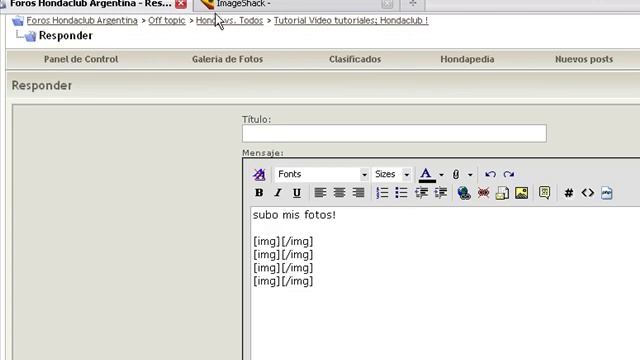
Task: Go to Foros Hondaclub Argentina breadcrumb
Action: [x=82, y=20]
